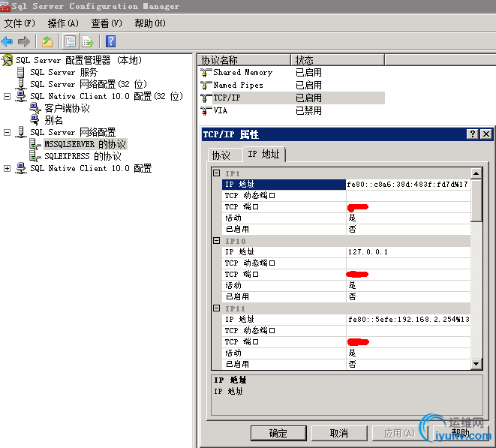Viewport: 496px width, 448px height.
Task: Click the Back arrow toolbar icon
Action: tap(7, 41)
